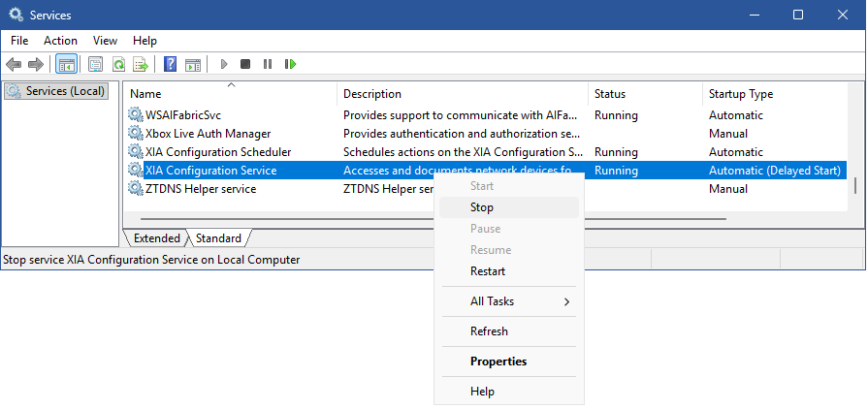Click the Export List toolbar icon
868x409 pixels.
click(x=141, y=64)
